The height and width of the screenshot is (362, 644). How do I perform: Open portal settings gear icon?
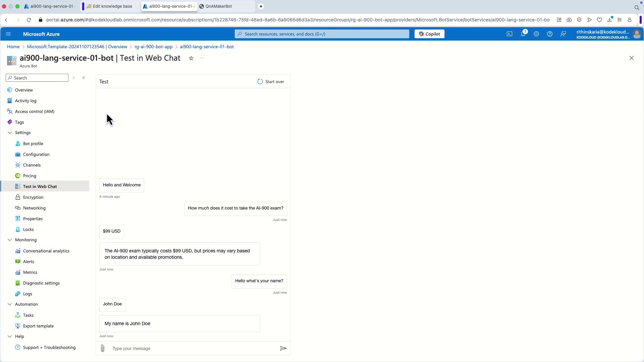pos(536,34)
